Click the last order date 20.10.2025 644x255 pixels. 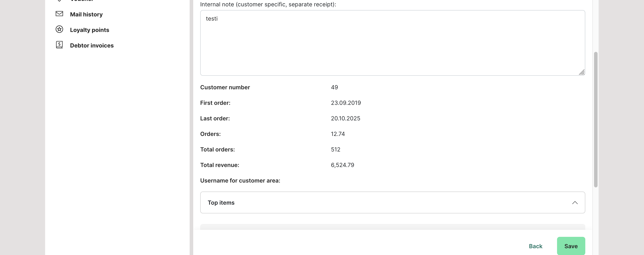point(345,118)
